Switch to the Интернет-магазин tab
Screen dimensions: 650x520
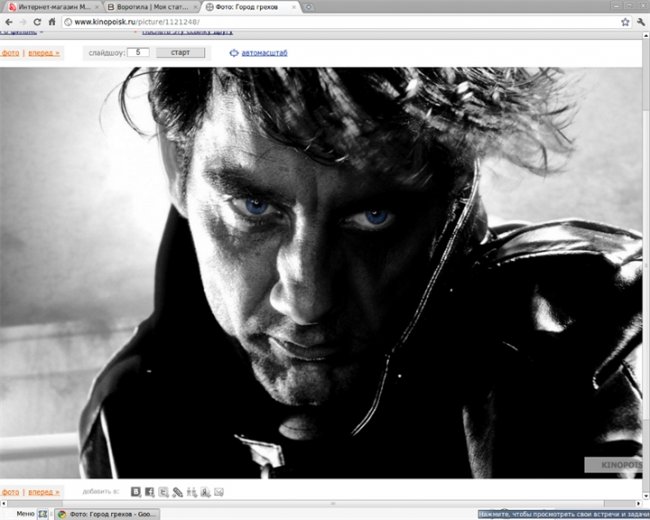tap(50, 6)
